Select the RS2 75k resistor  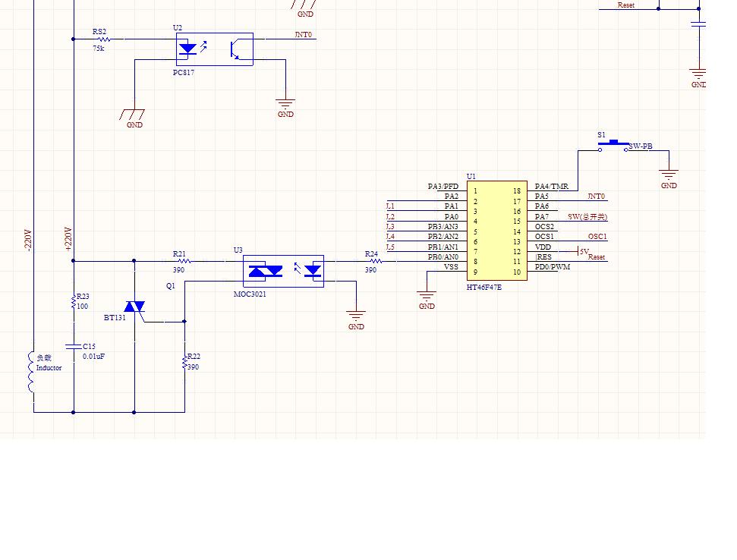pyautogui.click(x=102, y=39)
